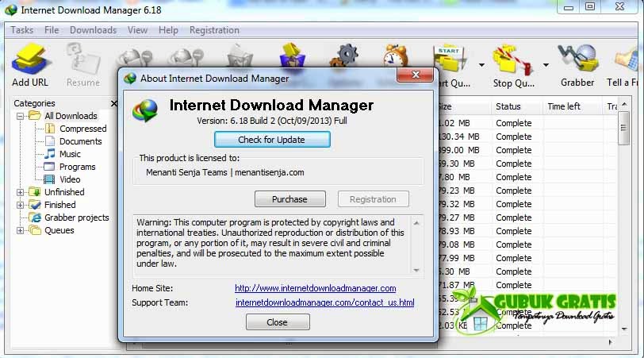Click the warning text scroll-down arrow
Image resolution: width=644 pixels, height=358 pixels.
click(416, 270)
